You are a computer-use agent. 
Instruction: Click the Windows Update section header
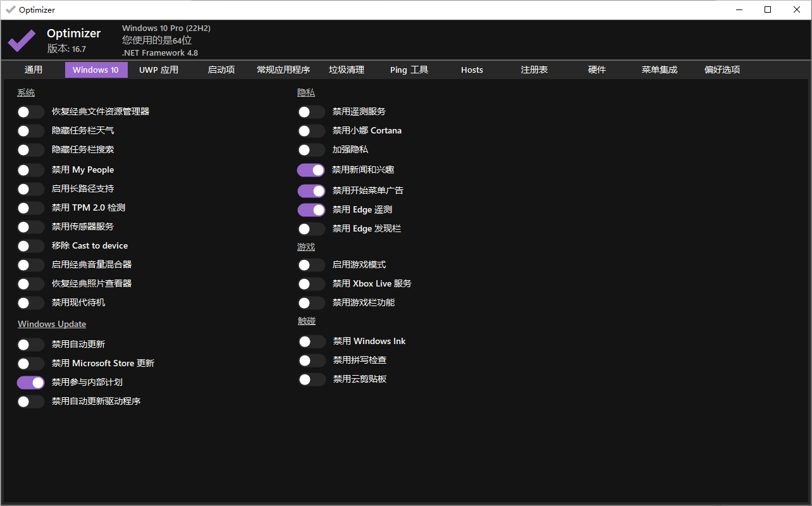(x=51, y=323)
